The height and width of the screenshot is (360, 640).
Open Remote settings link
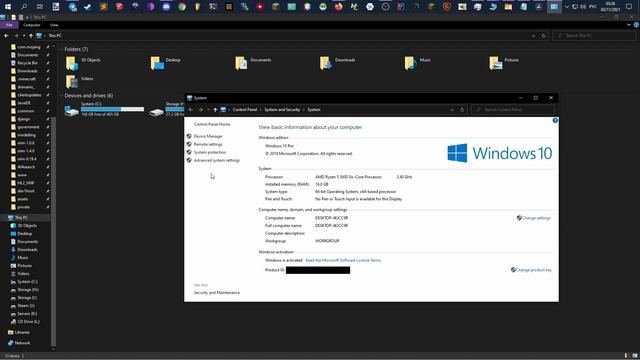tap(208, 144)
